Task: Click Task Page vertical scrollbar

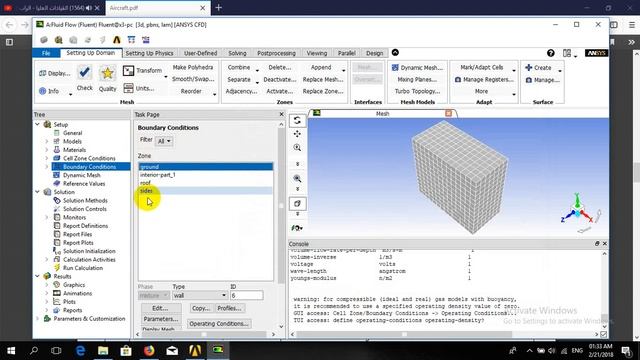Action: point(281,206)
